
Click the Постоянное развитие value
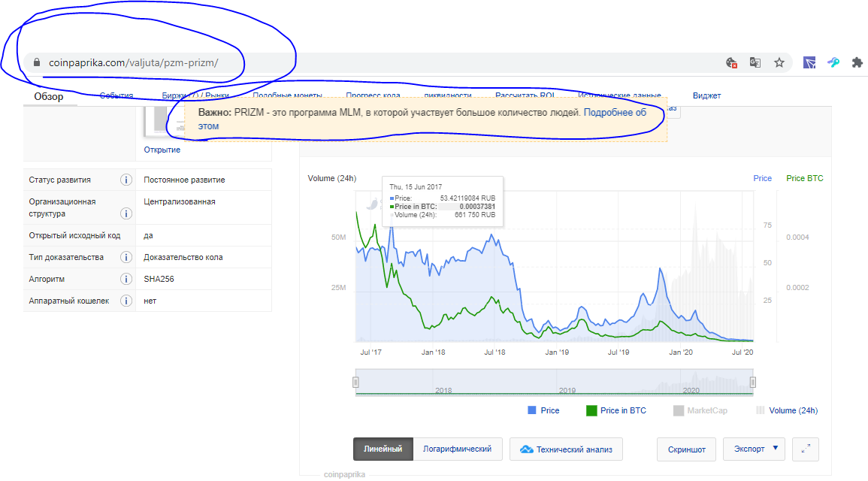[184, 180]
